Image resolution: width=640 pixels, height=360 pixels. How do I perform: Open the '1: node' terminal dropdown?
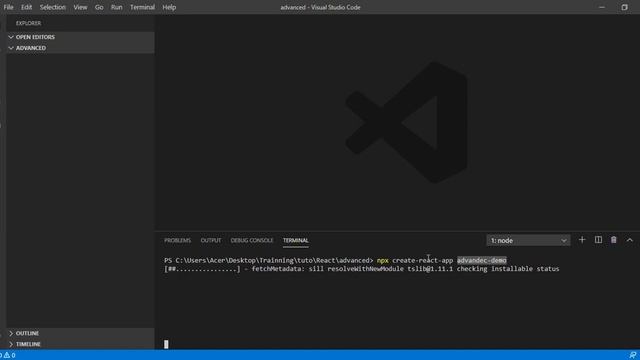(528, 240)
